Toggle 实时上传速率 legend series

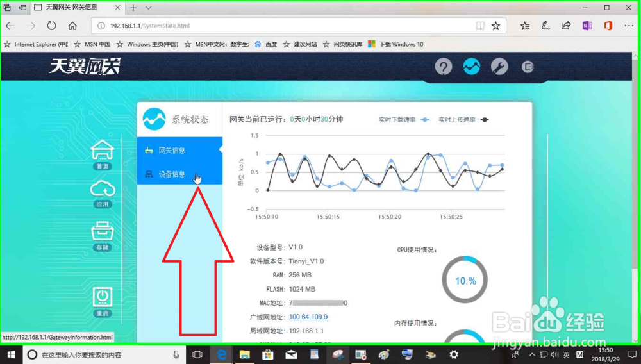463,120
